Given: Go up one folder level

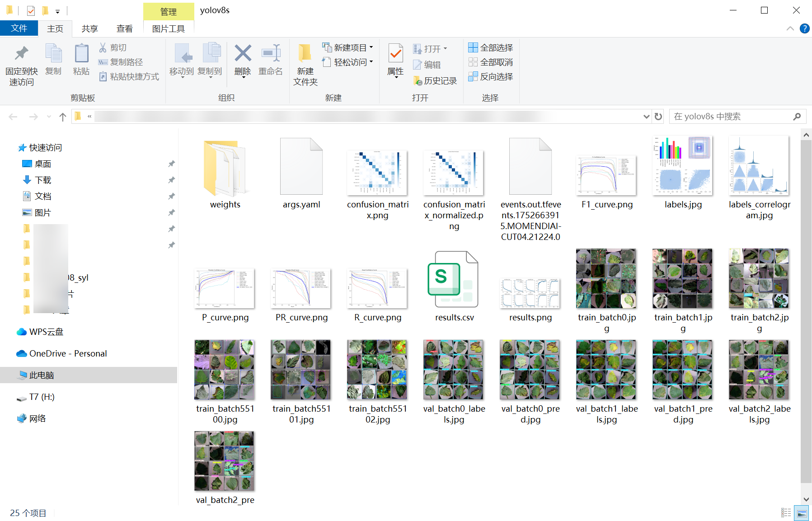Looking at the screenshot, I should pos(63,117).
